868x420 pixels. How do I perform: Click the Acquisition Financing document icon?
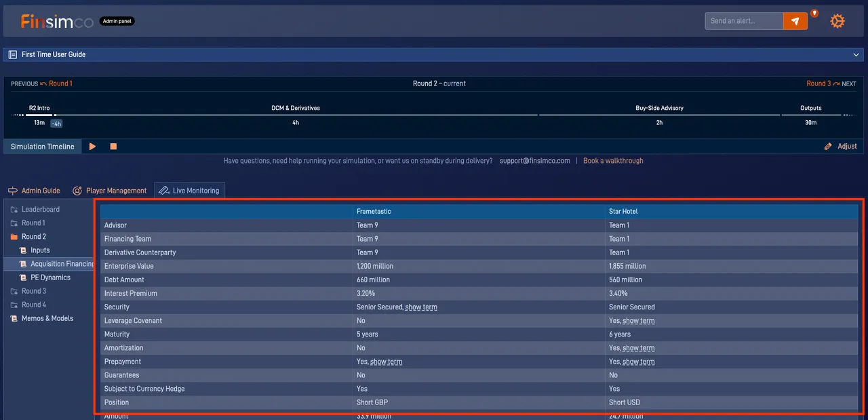23,264
